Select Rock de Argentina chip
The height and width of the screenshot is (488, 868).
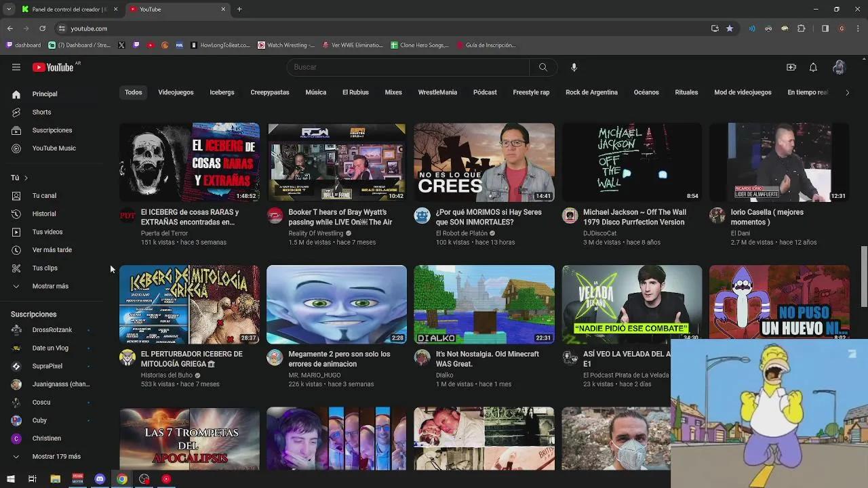point(591,92)
